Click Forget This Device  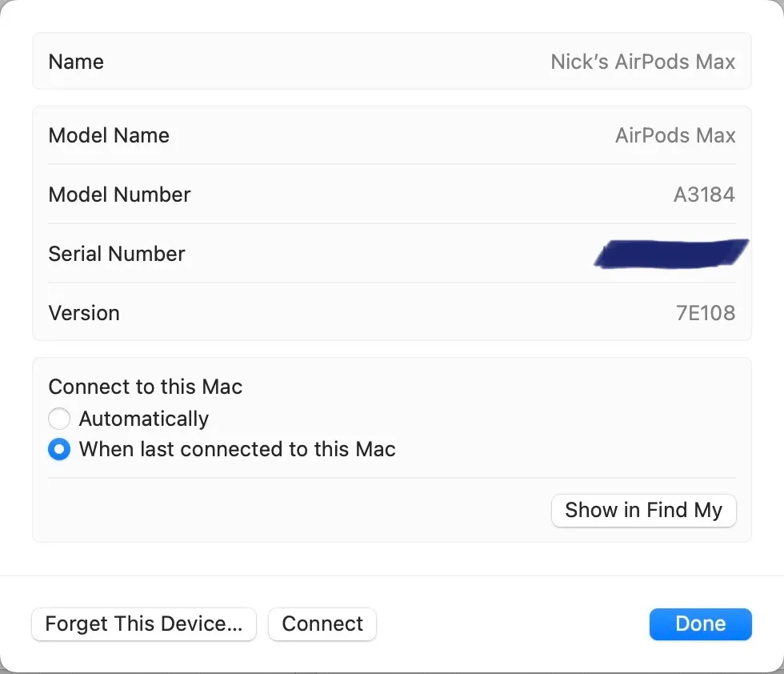pos(143,624)
